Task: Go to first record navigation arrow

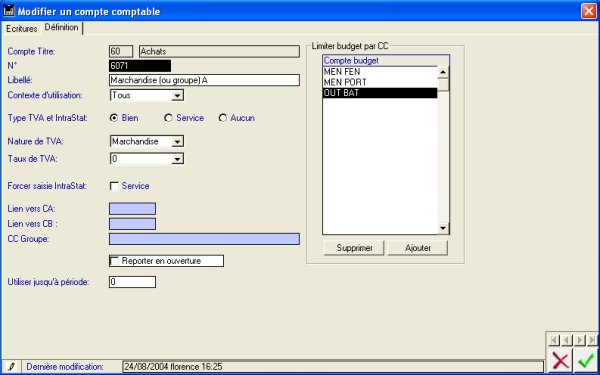Action: [x=554, y=340]
